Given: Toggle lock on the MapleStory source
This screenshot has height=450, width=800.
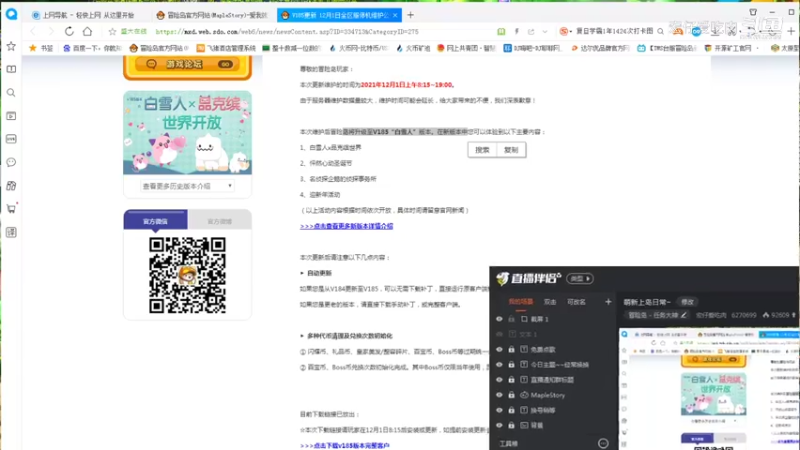Looking at the screenshot, I should [x=511, y=395].
